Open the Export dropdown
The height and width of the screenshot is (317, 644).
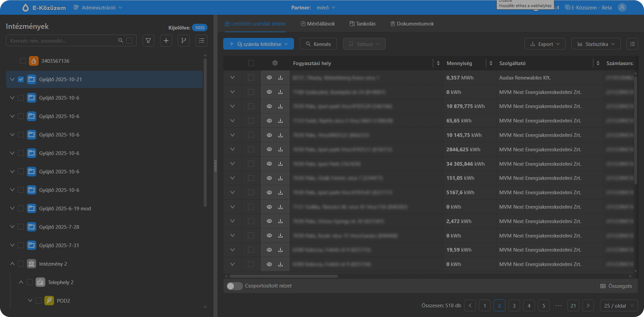pos(545,44)
